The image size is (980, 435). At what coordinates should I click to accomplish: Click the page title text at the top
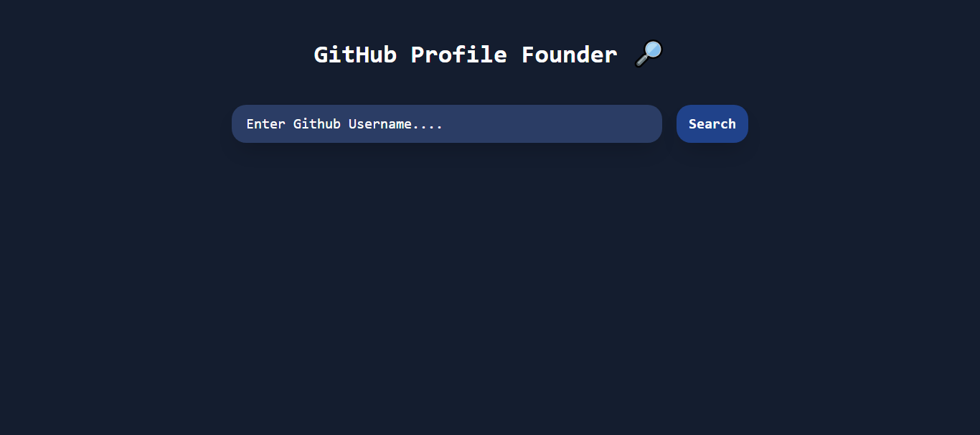(x=465, y=55)
